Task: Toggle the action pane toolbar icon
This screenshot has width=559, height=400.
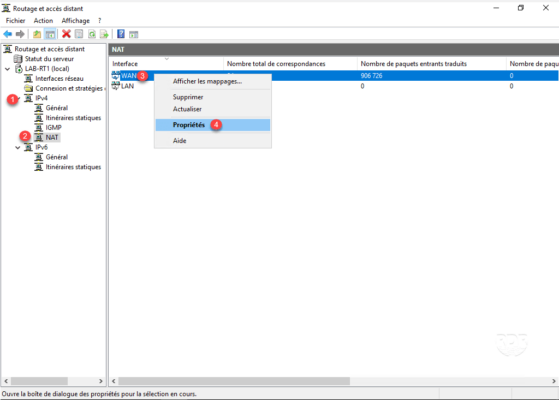Action: [x=134, y=35]
